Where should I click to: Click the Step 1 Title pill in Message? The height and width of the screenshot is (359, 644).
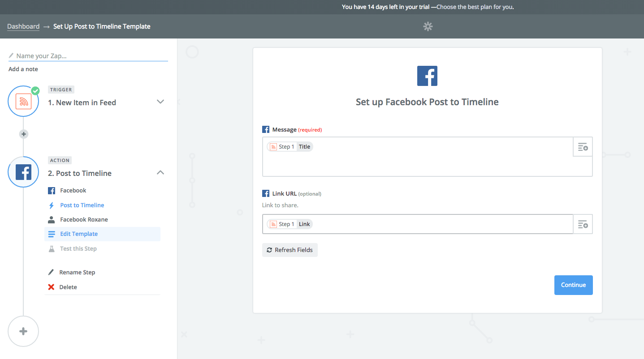pyautogui.click(x=290, y=147)
